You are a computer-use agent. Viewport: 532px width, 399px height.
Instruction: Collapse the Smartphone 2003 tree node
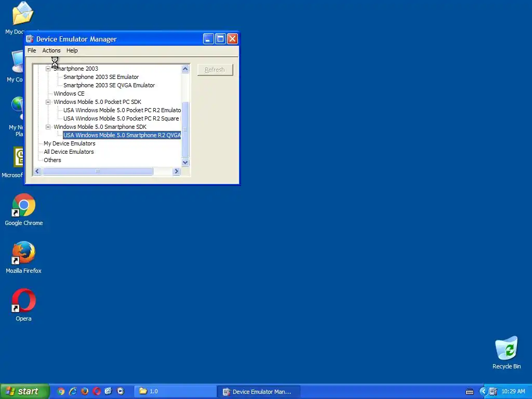[48, 69]
